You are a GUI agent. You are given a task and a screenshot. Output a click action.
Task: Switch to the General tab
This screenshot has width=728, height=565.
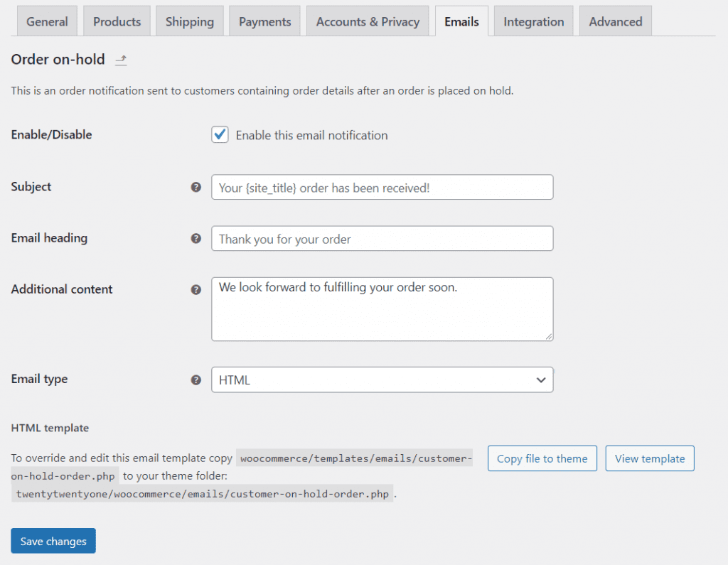46,21
